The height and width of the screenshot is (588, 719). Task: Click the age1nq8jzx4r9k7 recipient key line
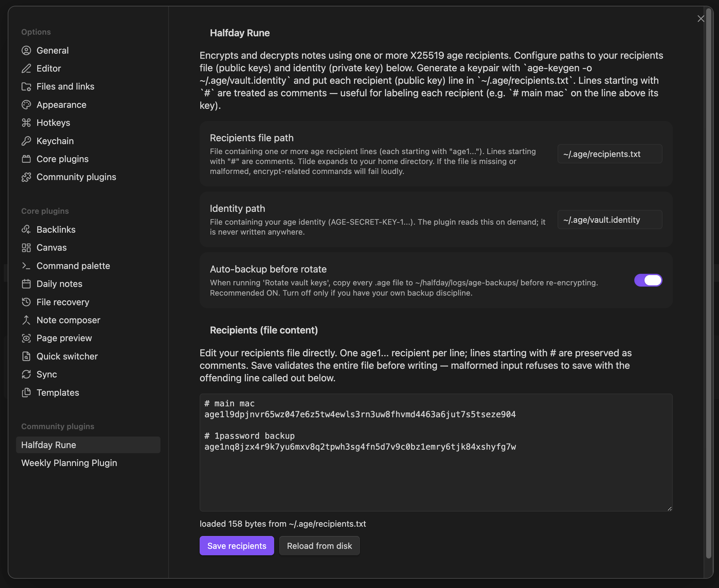[x=360, y=447]
